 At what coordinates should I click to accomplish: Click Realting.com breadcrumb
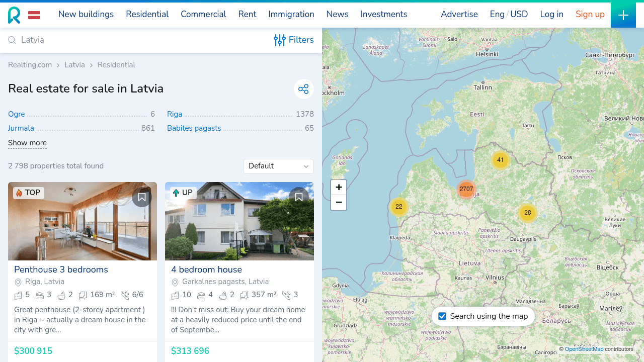pos(30,65)
